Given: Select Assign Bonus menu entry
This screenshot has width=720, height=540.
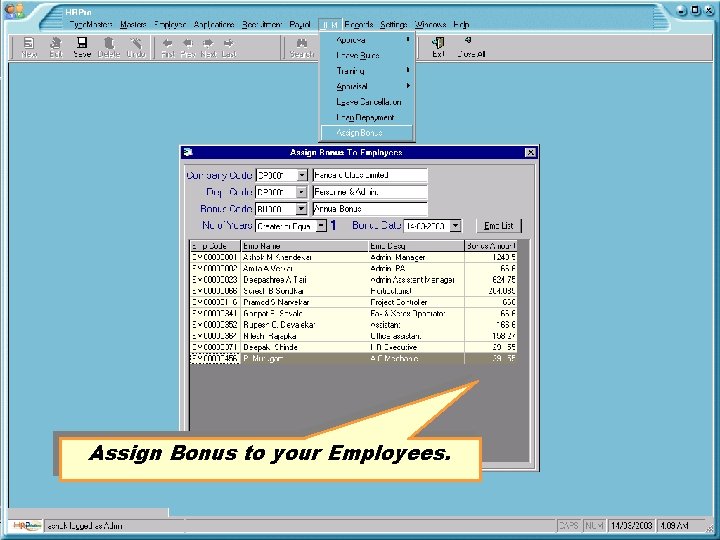Looking at the screenshot, I should [367, 133].
